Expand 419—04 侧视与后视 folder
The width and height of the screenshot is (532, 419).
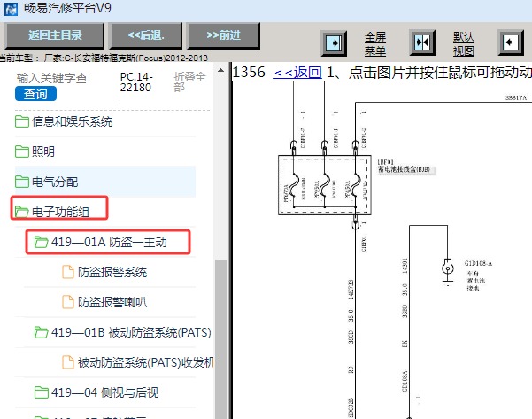pyautogui.click(x=105, y=392)
